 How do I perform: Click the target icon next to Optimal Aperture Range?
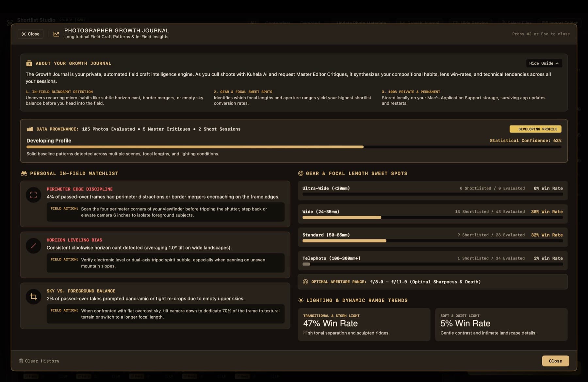305,282
